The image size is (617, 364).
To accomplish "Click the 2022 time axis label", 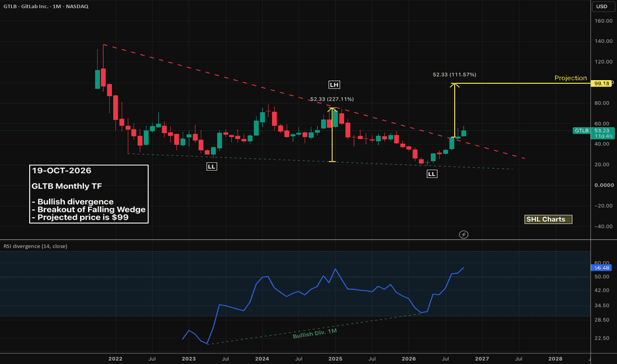I will click(x=115, y=359).
